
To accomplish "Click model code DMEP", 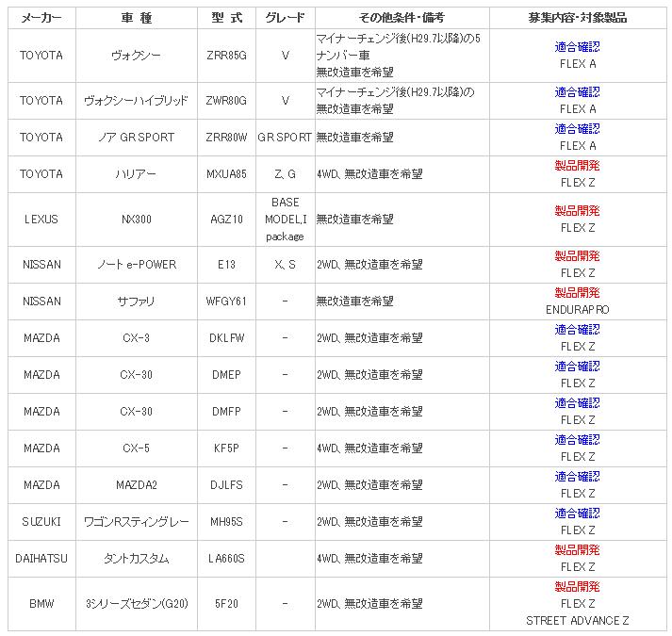I will pos(226,375).
